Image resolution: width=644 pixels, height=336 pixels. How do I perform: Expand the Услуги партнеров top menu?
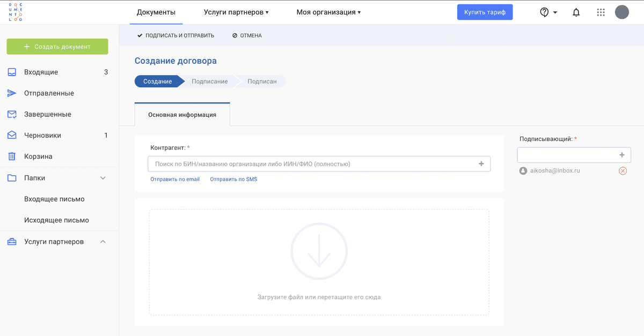pos(236,12)
